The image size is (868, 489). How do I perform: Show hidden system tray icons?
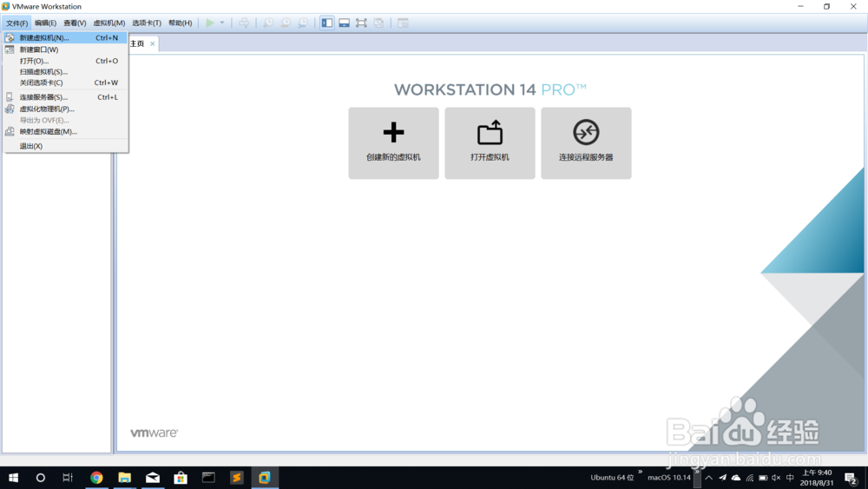tap(708, 478)
